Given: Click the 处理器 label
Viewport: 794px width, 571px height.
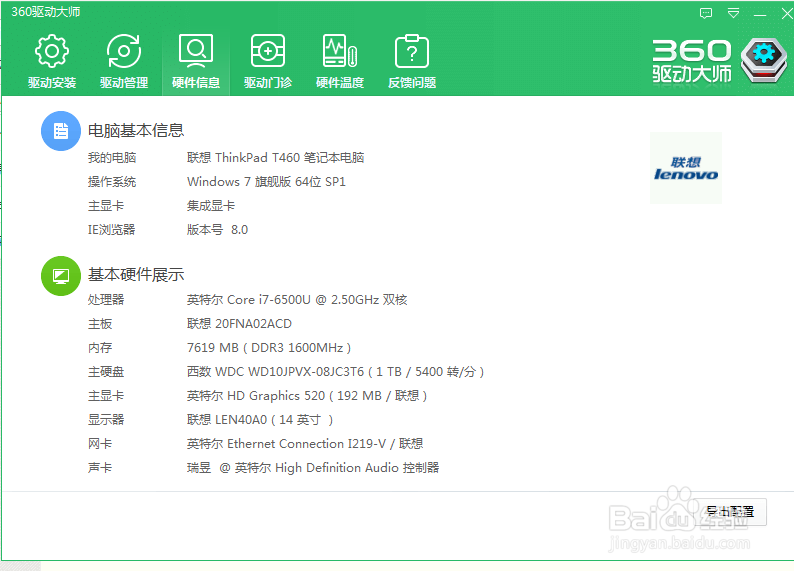Looking at the screenshot, I should (x=106, y=300).
